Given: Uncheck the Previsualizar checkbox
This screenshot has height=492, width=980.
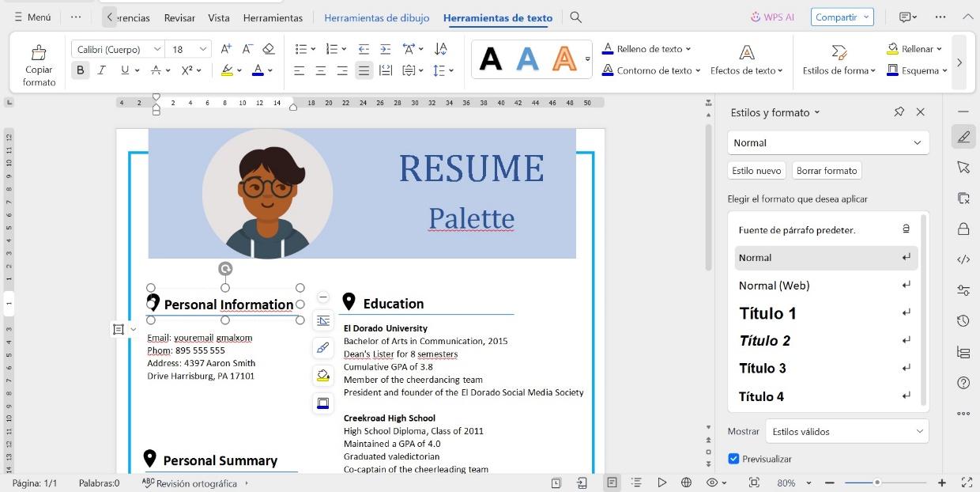Looking at the screenshot, I should coord(733,458).
